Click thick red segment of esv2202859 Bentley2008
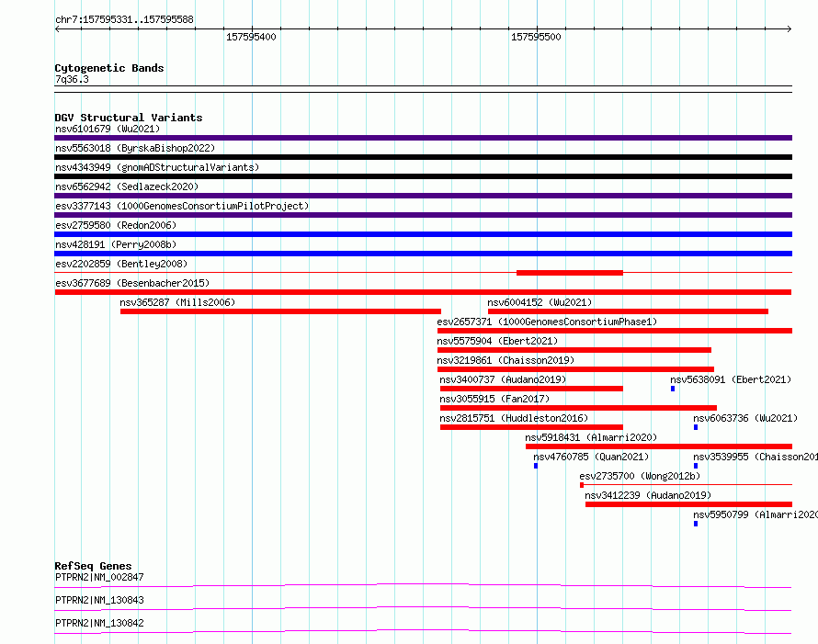This screenshot has height=644, width=818. (x=570, y=273)
